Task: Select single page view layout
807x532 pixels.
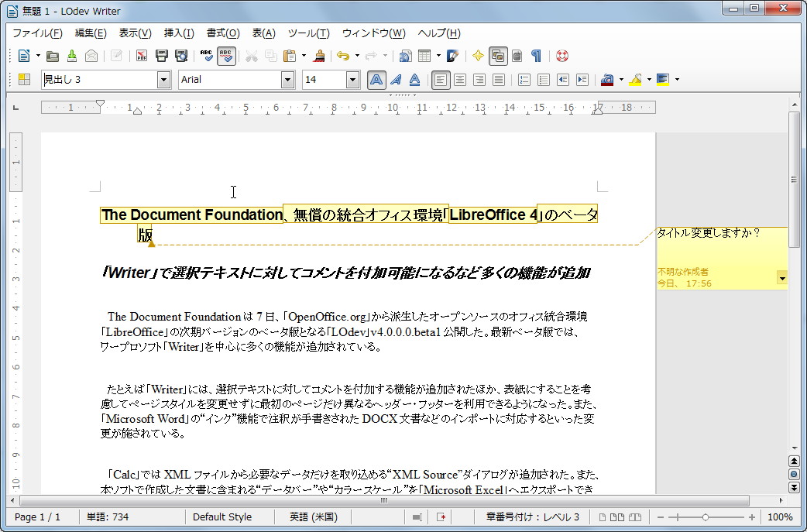Action: (x=603, y=517)
